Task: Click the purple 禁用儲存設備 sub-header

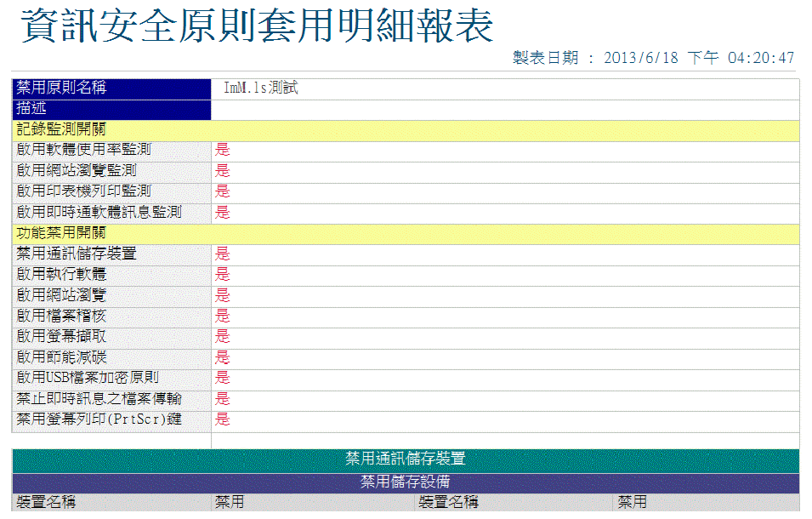Action: click(x=406, y=482)
